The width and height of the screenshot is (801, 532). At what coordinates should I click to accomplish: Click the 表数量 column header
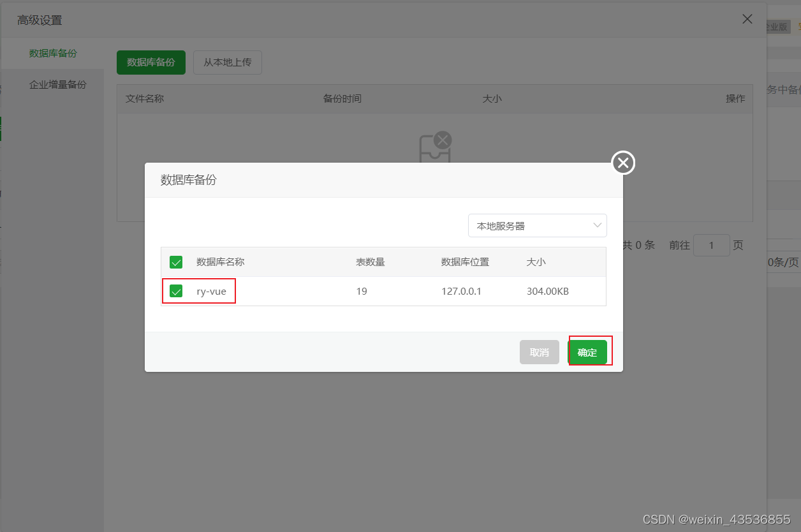371,262
